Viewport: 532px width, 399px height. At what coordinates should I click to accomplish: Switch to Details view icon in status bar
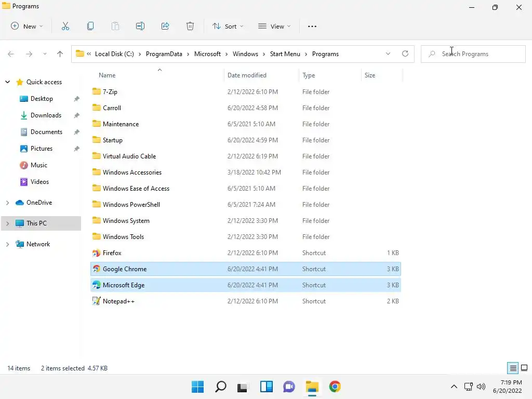513,368
